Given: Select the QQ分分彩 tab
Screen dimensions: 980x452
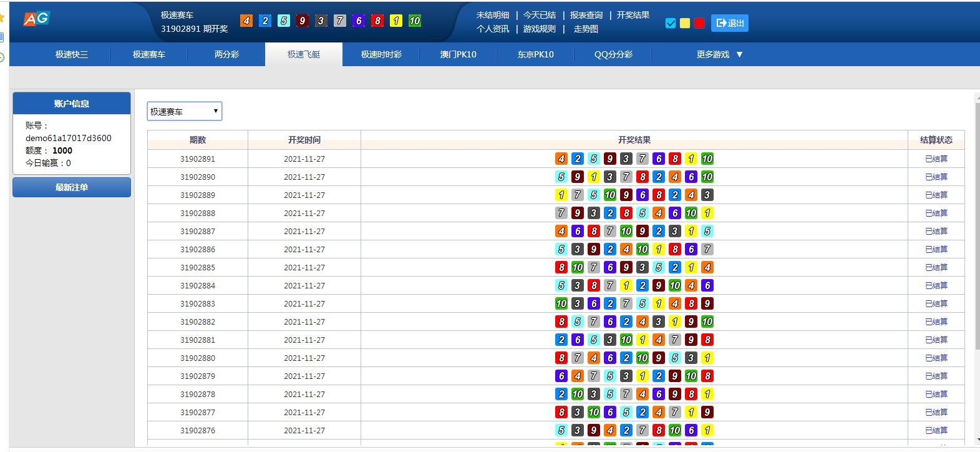Looking at the screenshot, I should point(613,54).
